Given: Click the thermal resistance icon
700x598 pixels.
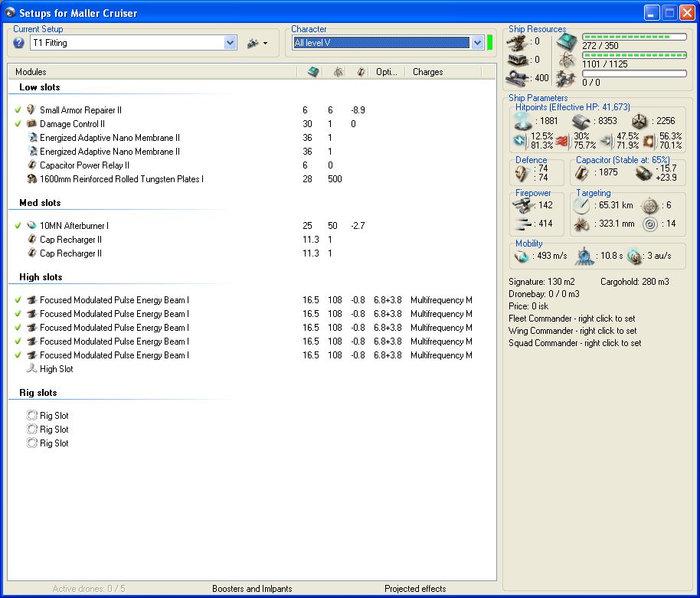Looking at the screenshot, I should [563, 141].
